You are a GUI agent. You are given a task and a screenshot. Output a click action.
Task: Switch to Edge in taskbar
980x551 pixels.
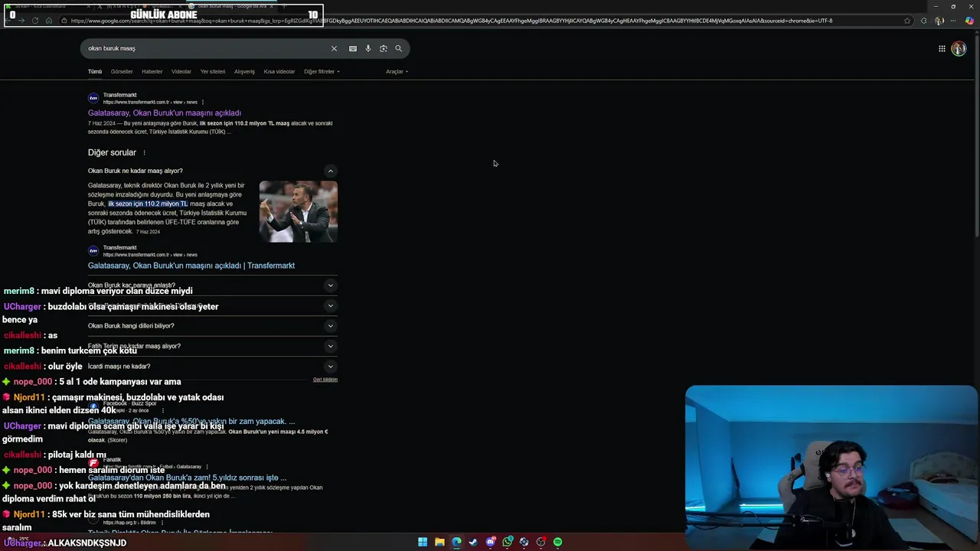[x=456, y=542]
